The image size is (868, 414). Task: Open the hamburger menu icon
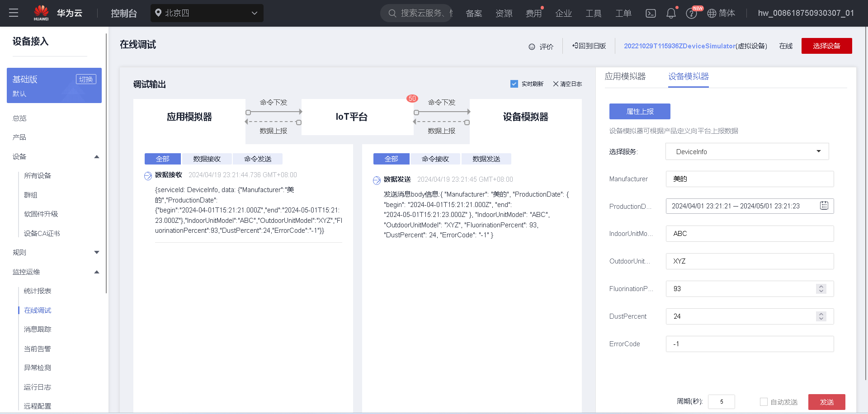(13, 13)
